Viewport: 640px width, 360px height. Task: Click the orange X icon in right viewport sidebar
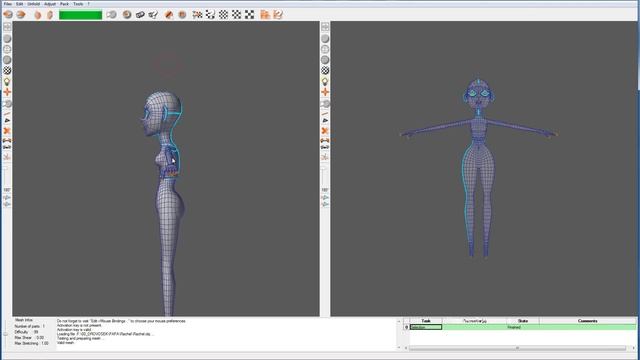pyautogui.click(x=325, y=131)
